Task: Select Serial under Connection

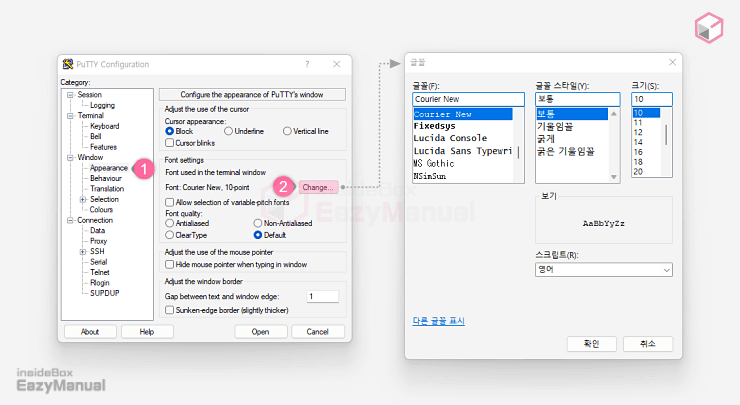Action: pyautogui.click(x=99, y=262)
